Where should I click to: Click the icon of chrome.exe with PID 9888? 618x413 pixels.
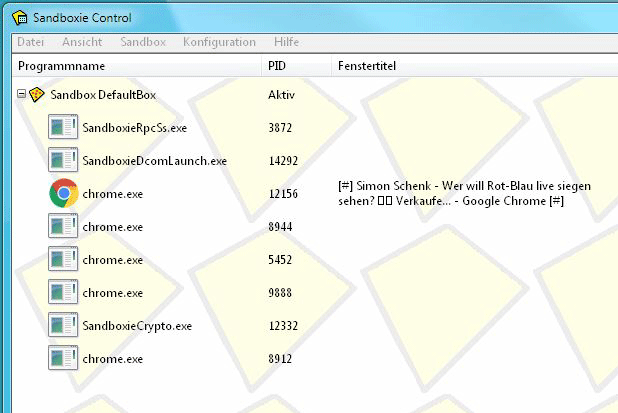click(63, 292)
